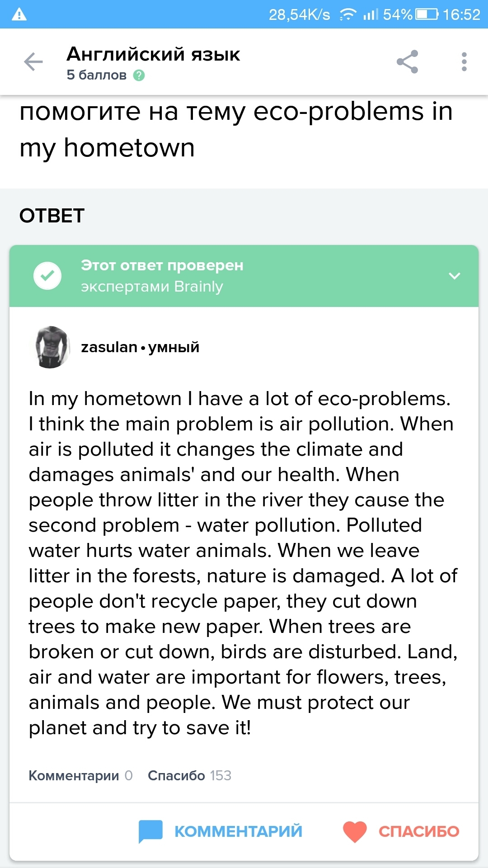This screenshot has height=868, width=488.
Task: Tap the 5 баллов points label
Action: tap(96, 75)
